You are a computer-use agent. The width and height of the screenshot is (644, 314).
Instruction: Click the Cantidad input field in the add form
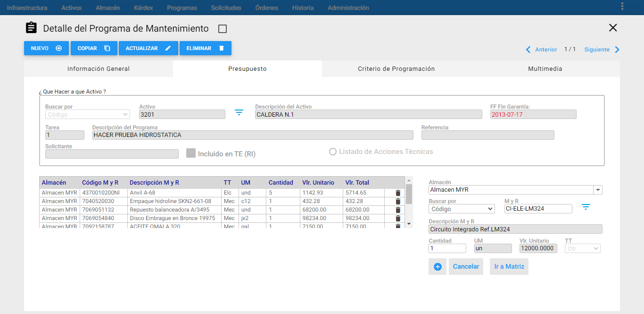[x=447, y=248]
